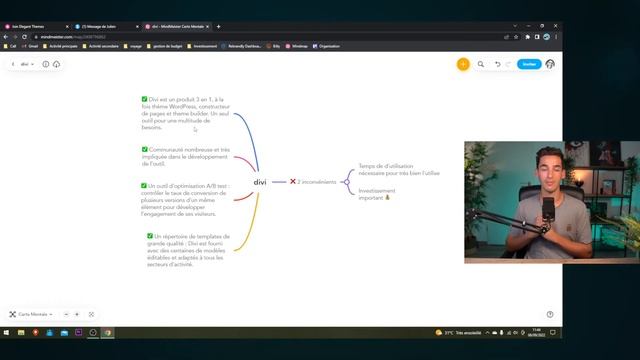
Task: Open a new browser tab
Action: click(x=218, y=27)
